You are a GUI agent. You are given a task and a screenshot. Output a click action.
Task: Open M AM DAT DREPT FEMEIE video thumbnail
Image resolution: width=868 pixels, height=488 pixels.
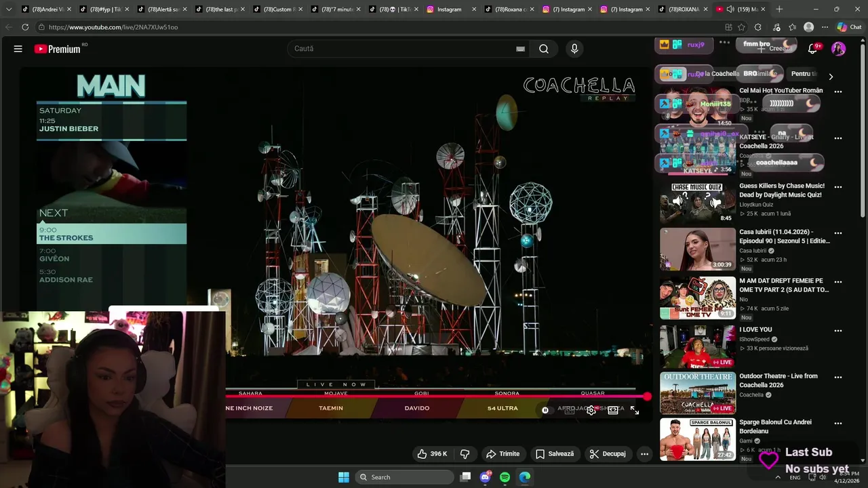coord(698,298)
